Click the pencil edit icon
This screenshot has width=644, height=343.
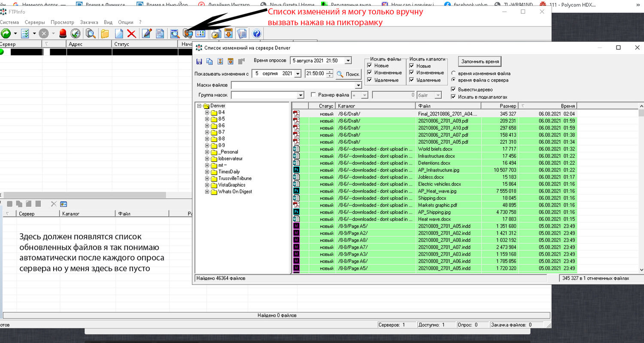coord(147,33)
